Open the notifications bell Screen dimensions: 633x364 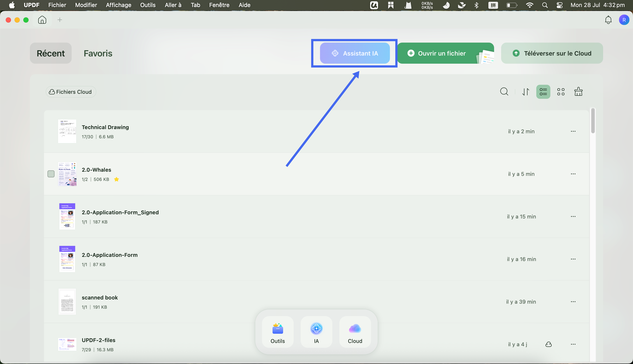(608, 20)
